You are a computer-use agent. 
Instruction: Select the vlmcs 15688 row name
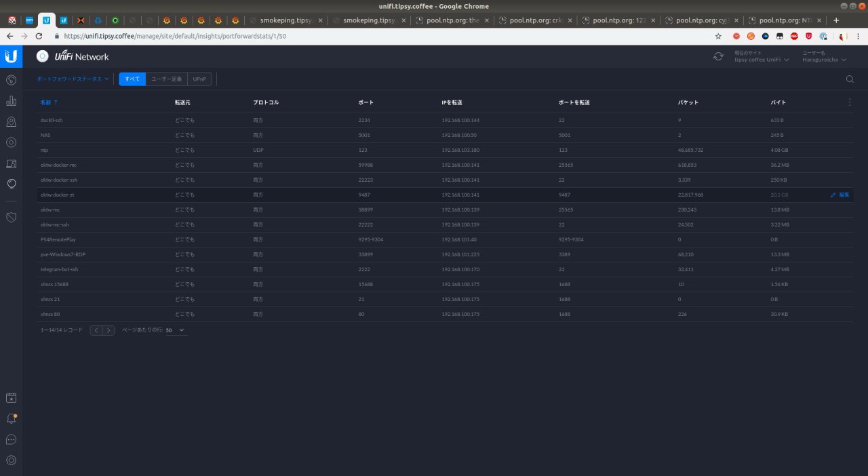click(x=54, y=284)
